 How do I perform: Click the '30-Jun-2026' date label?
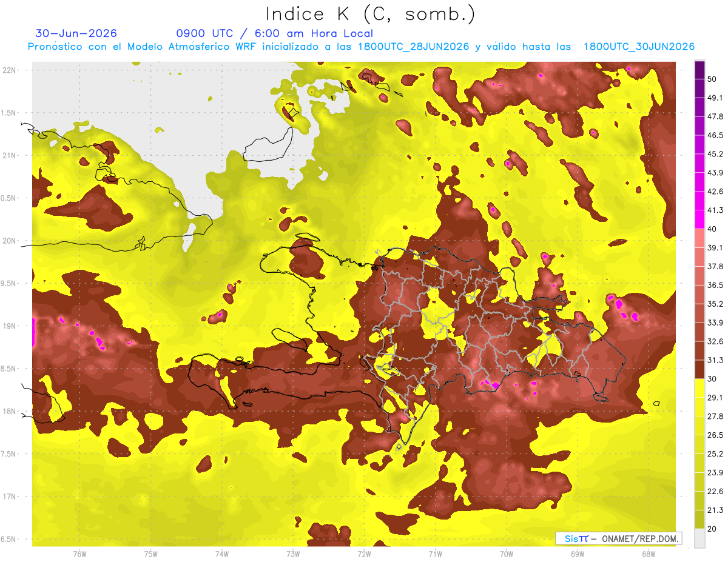(76, 33)
